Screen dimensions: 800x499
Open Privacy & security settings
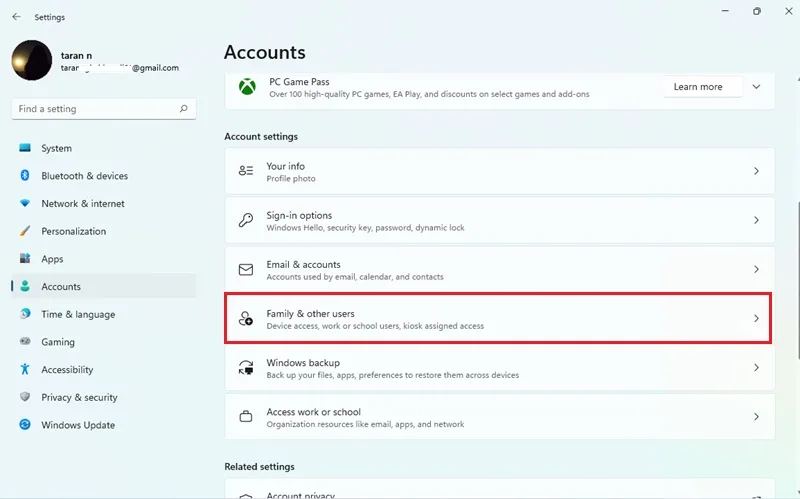[104, 397]
